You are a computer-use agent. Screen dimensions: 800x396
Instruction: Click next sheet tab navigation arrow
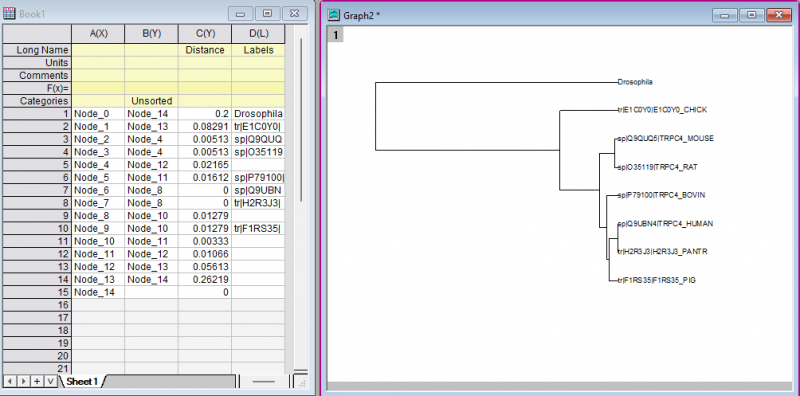[23, 381]
